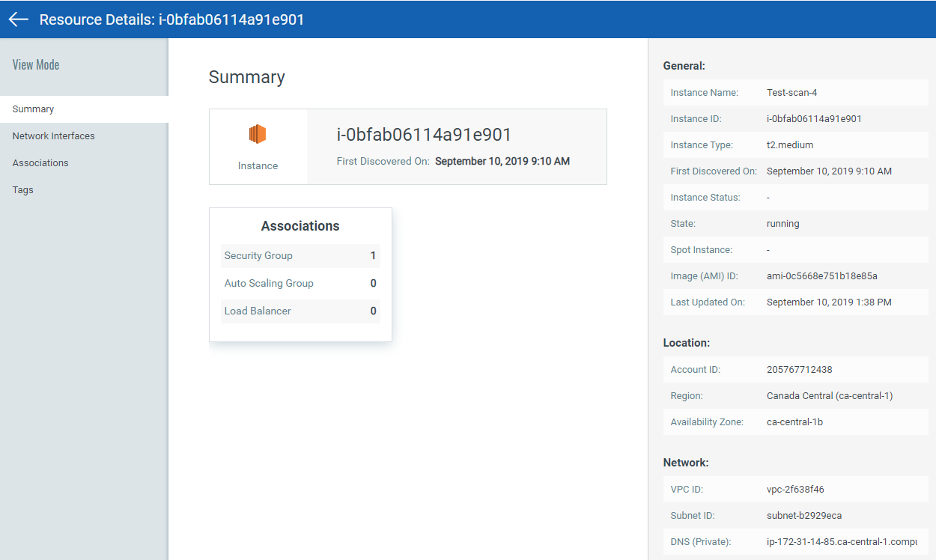
Task: Click AMI ID ami-0c5668e751b18e85a
Action: click(x=822, y=276)
